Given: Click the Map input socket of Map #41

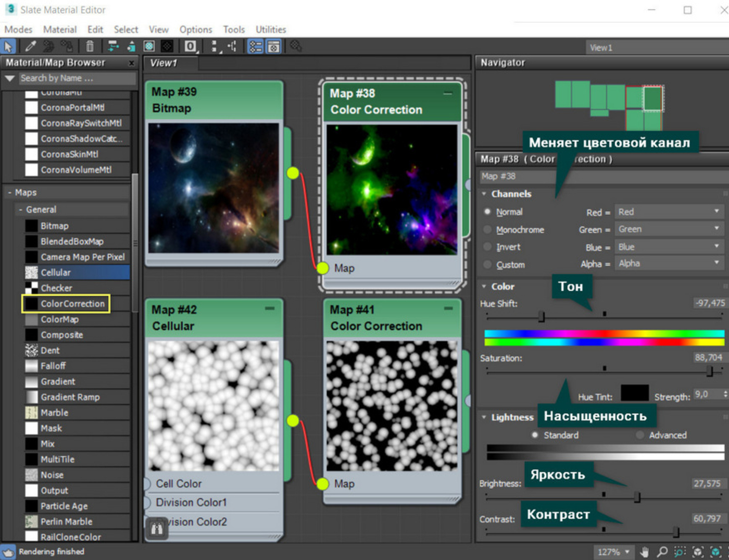Looking at the screenshot, I should tap(323, 484).
